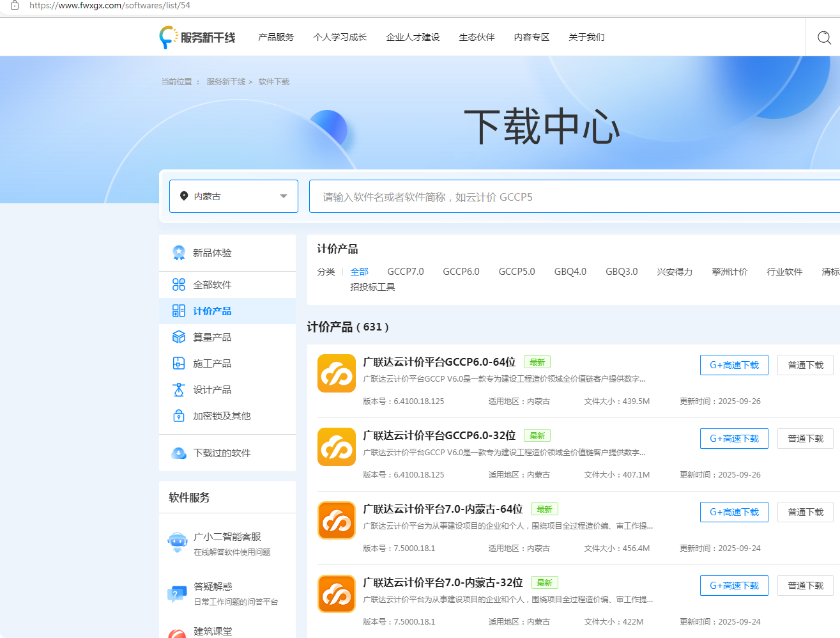Image resolution: width=840 pixels, height=638 pixels.
Task: Click the GCCP6.0-32位 product icon
Action: point(337,447)
